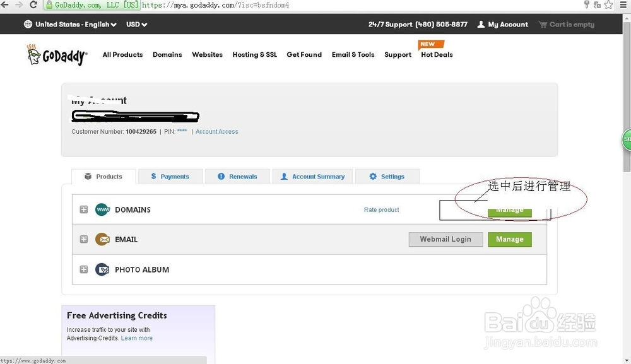Open the Email & Tools menu
The width and height of the screenshot is (631, 364).
[x=353, y=55]
